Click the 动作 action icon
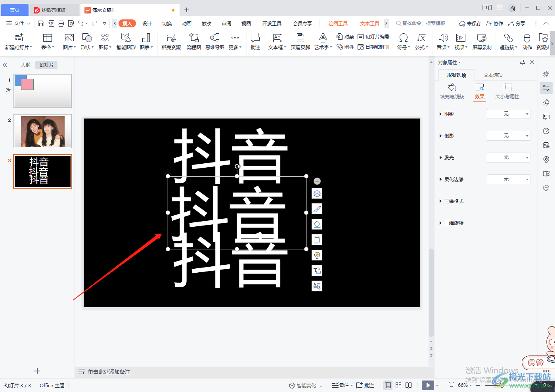This screenshot has height=392, width=555. point(527,42)
